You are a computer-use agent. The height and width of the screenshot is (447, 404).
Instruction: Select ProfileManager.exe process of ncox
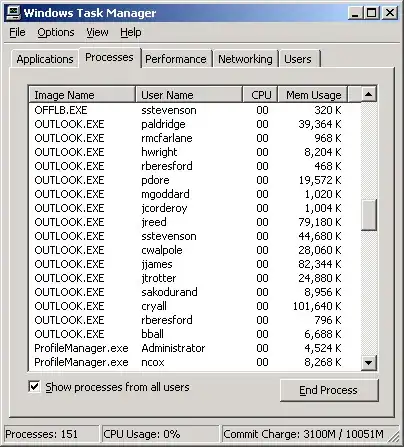[x=195, y=362]
